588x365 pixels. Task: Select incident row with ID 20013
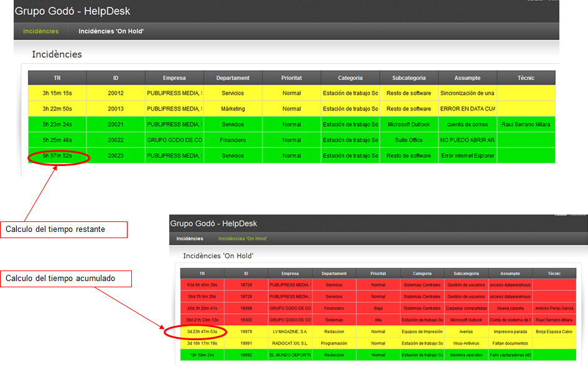tap(116, 109)
